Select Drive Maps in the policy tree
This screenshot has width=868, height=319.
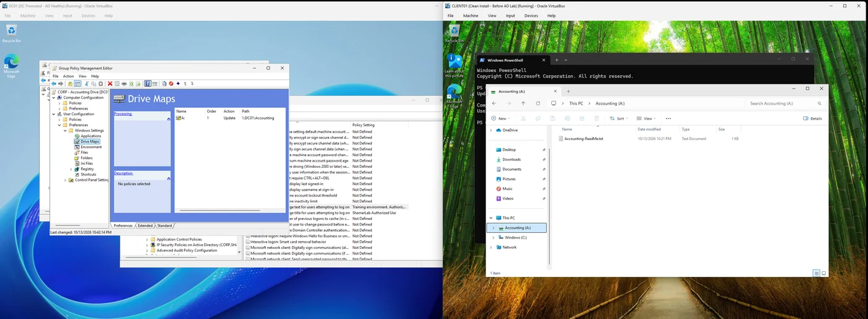[x=90, y=141]
